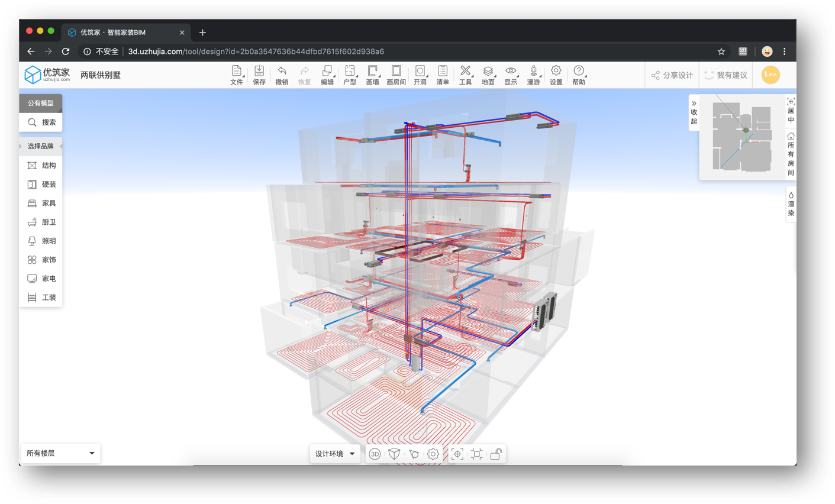Image resolution: width=835 pixels, height=504 pixels.
Task: Open the 家具 category
Action: click(x=41, y=203)
